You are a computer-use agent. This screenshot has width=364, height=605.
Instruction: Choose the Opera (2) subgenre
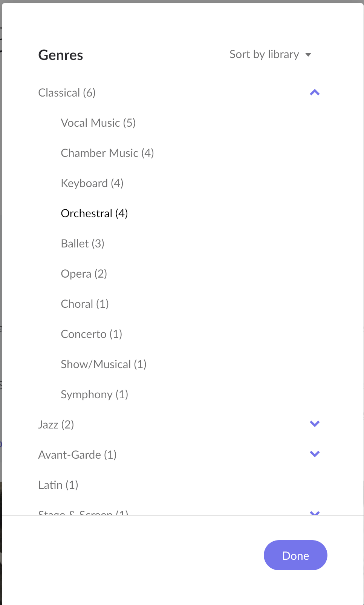pyautogui.click(x=84, y=274)
